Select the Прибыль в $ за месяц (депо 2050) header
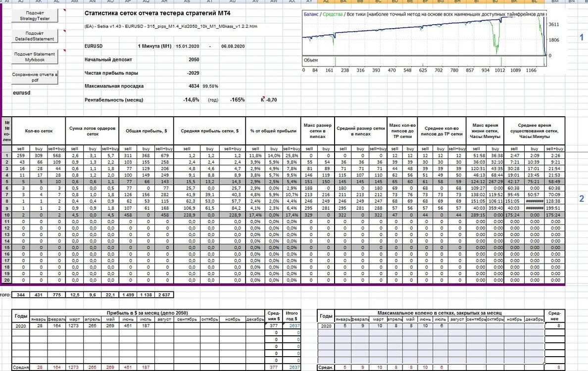 pos(147,313)
